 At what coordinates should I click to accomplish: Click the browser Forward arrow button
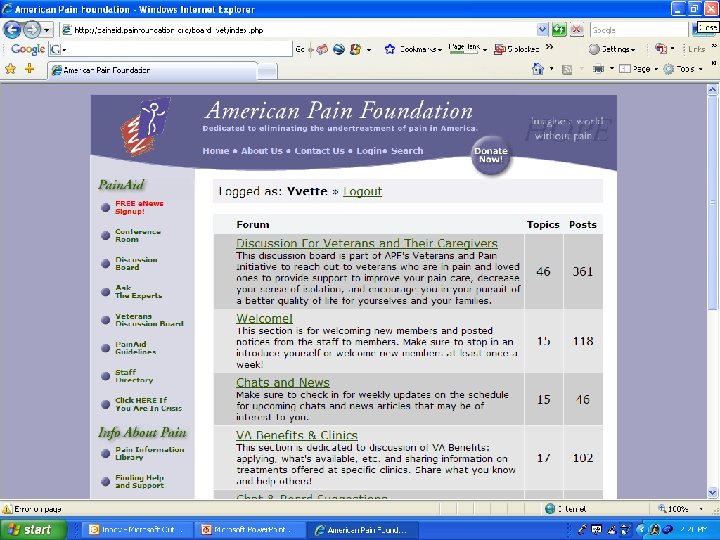pyautogui.click(x=31, y=30)
